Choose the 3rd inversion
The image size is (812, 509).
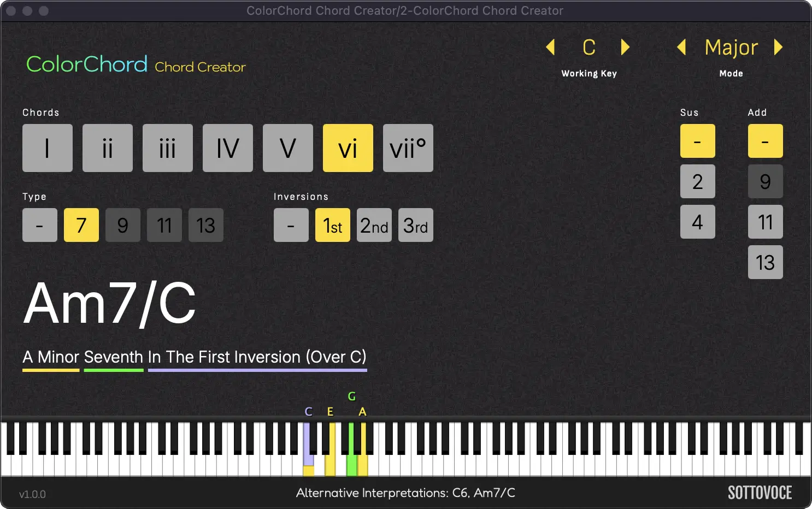(x=415, y=225)
